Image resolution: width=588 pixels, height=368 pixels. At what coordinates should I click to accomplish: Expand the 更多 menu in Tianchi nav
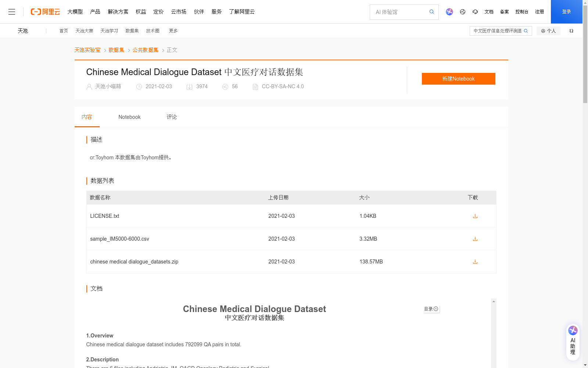point(173,31)
